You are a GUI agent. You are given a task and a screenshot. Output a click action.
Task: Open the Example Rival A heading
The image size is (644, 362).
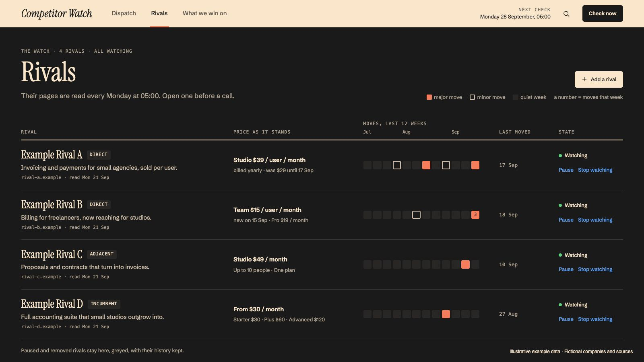coord(52,155)
